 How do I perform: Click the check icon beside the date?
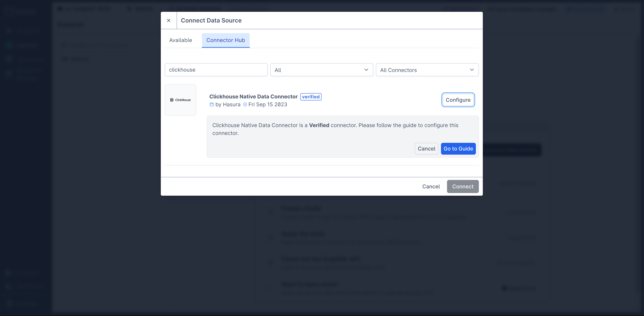point(245,105)
